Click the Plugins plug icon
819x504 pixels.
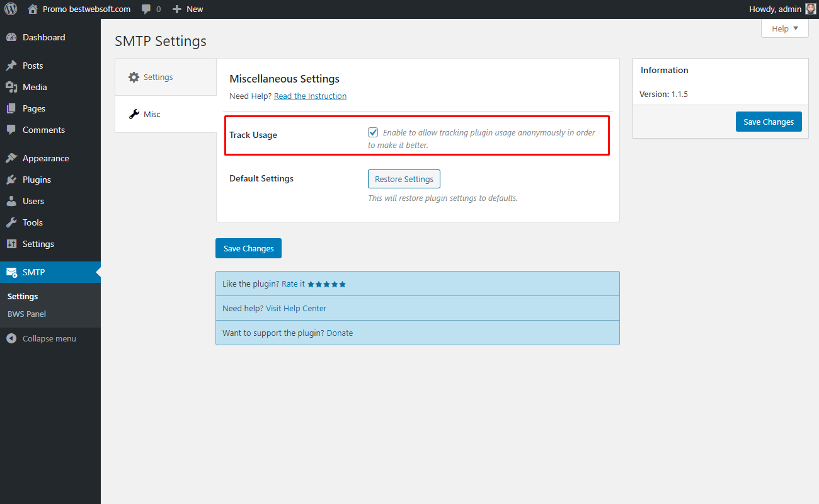coord(11,180)
